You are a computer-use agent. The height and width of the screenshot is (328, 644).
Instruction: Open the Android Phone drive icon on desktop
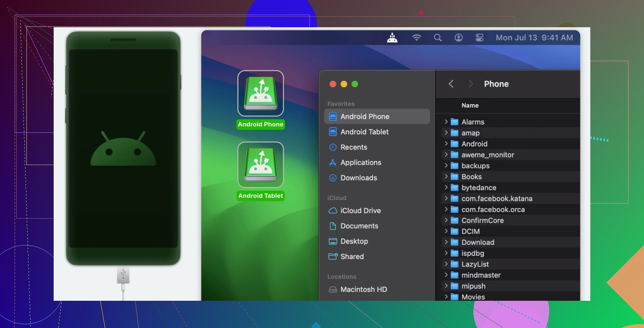(260, 93)
